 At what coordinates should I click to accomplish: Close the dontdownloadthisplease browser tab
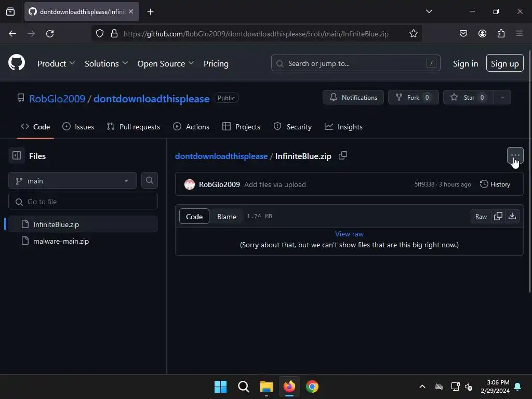131,11
